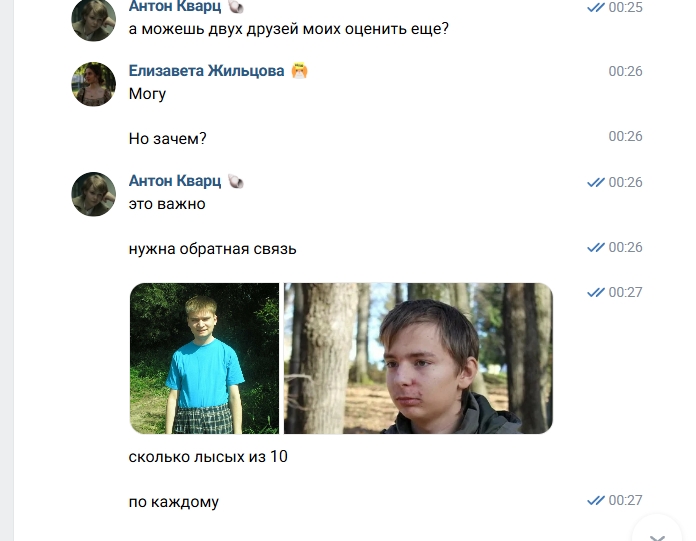Click the double checkmark next to 'нужна обратная связь'
Image resolution: width=696 pixels, height=541 pixels.
(x=596, y=247)
